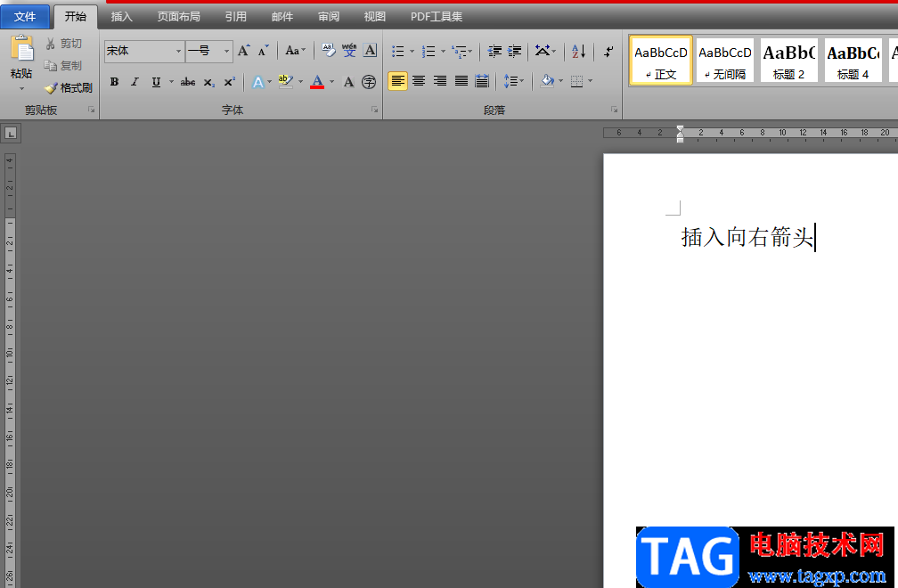Select Align Text Left

pyautogui.click(x=397, y=81)
